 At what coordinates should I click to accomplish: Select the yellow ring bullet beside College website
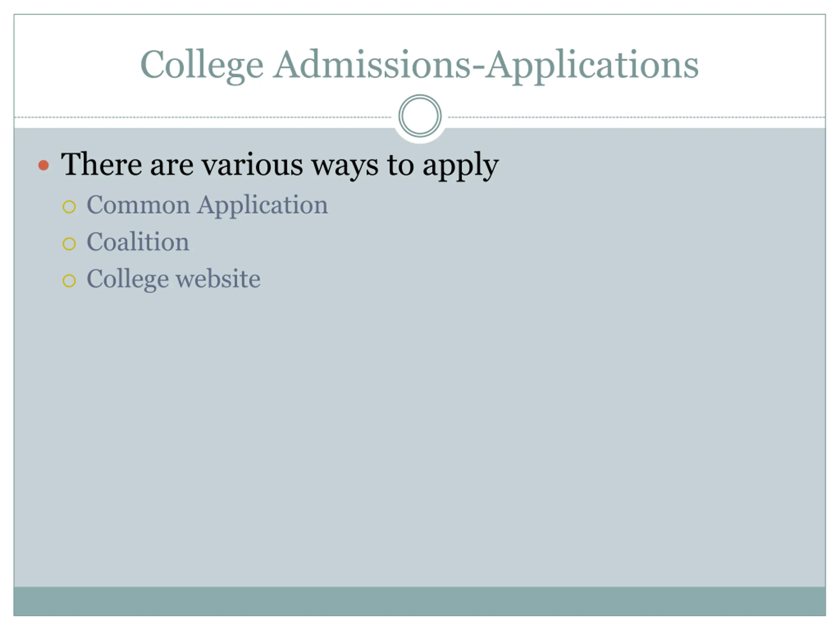(69, 281)
